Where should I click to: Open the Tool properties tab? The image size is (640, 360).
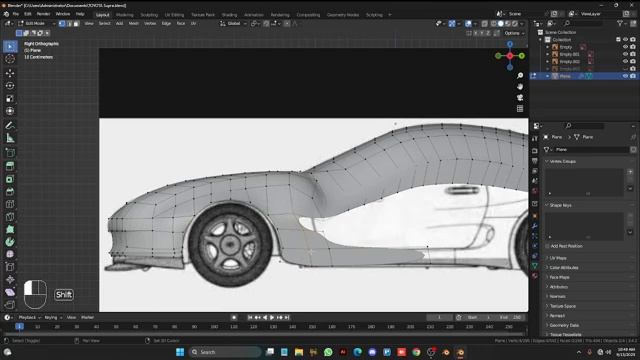[535, 139]
